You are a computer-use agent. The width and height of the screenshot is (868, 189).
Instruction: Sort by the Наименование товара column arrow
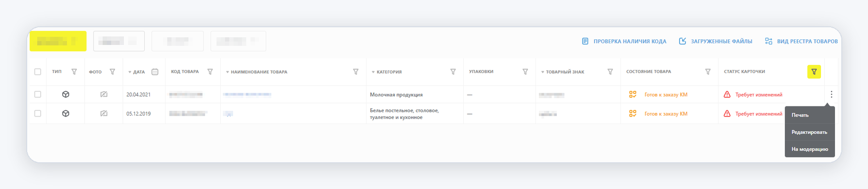click(x=227, y=72)
